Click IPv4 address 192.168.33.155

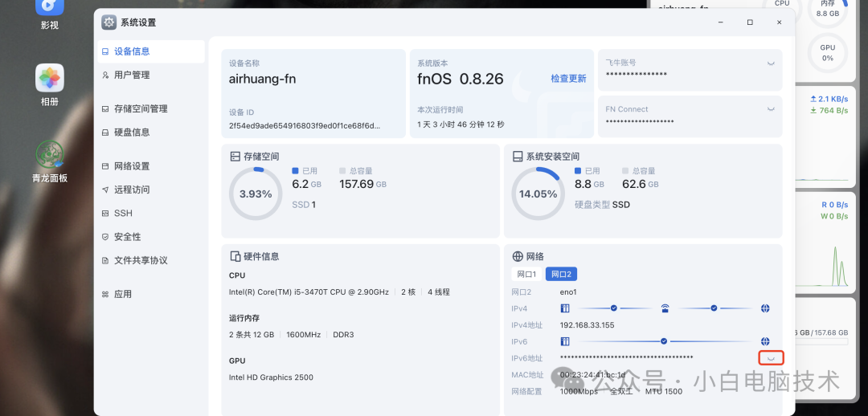(x=587, y=325)
